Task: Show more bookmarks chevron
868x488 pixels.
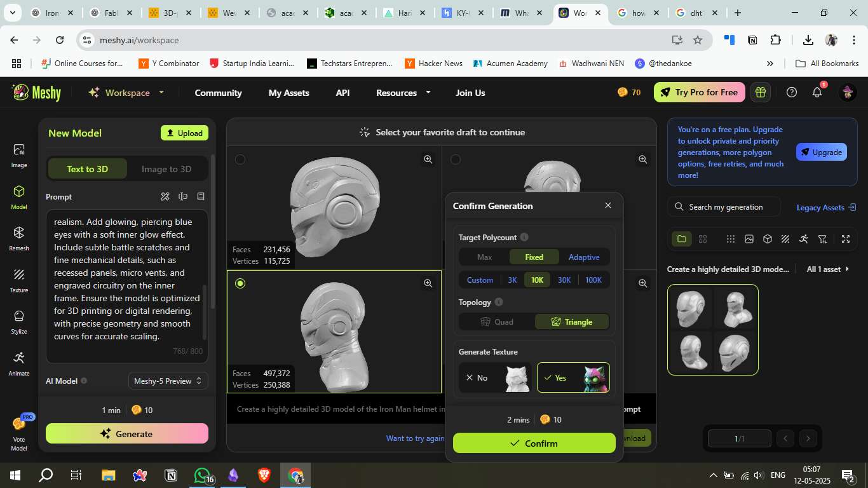Action: tap(770, 63)
